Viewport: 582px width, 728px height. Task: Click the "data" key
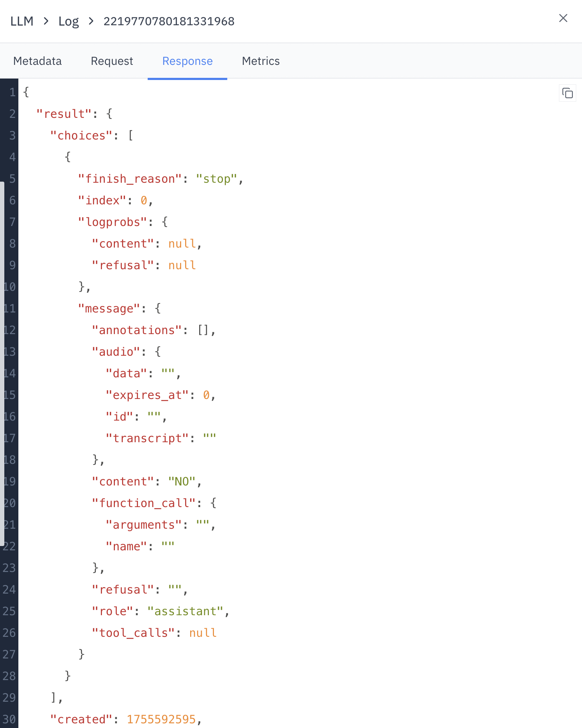[126, 373]
